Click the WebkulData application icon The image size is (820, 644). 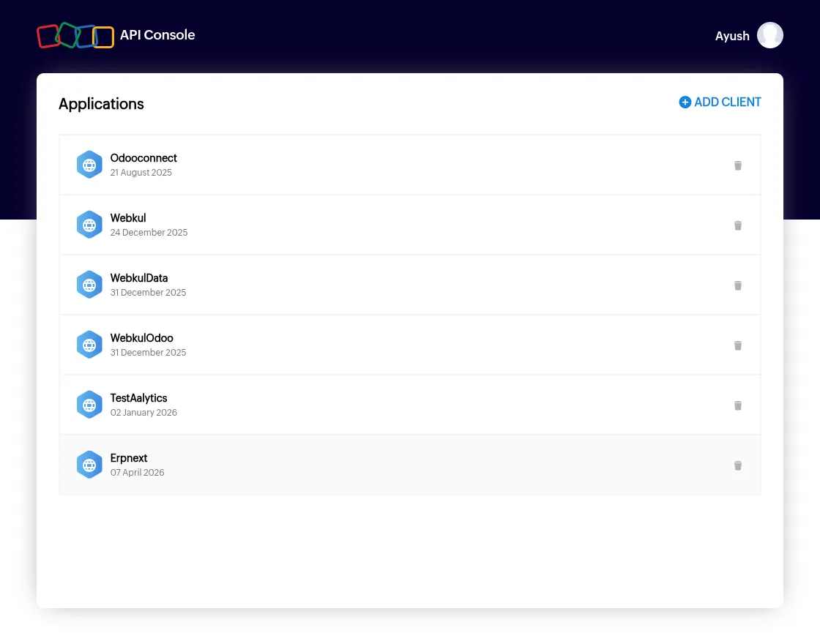(89, 284)
